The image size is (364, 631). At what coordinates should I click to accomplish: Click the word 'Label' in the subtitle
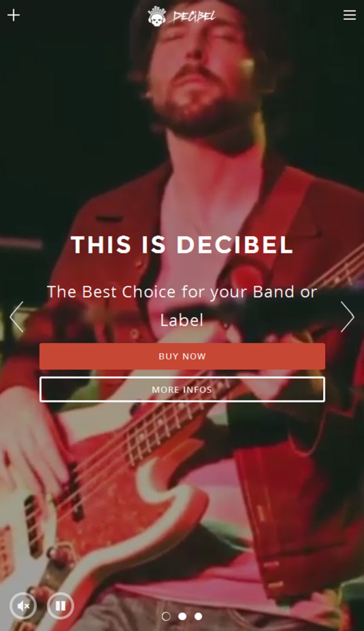pos(182,321)
